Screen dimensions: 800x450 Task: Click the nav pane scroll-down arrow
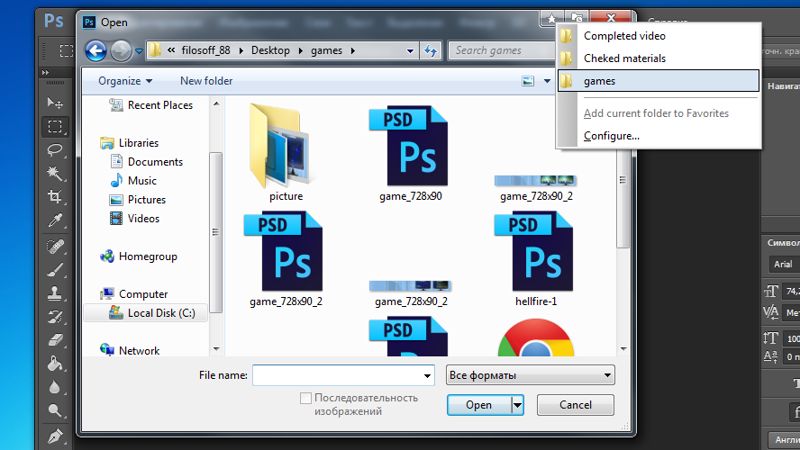tap(216, 349)
